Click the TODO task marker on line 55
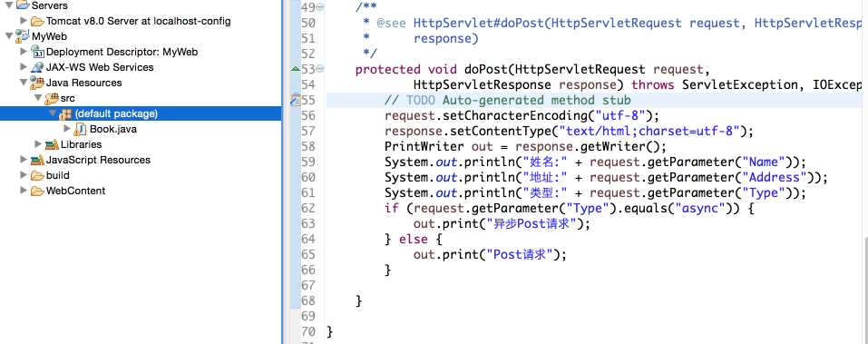The width and height of the screenshot is (868, 344). click(295, 100)
